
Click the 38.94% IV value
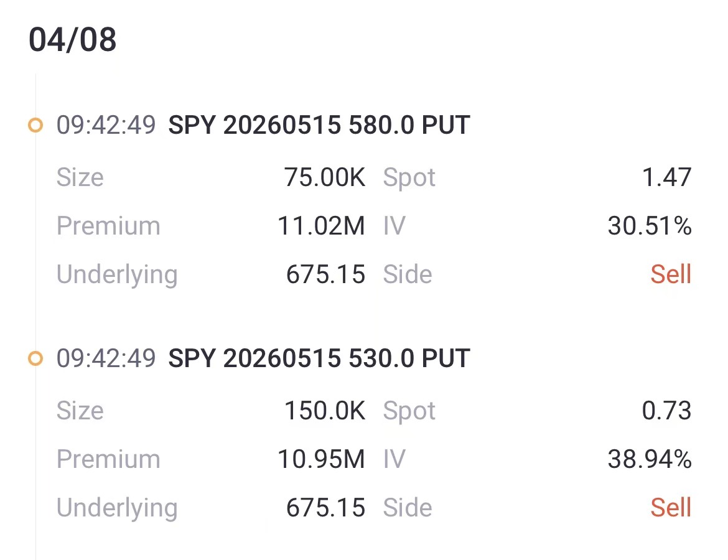[650, 459]
